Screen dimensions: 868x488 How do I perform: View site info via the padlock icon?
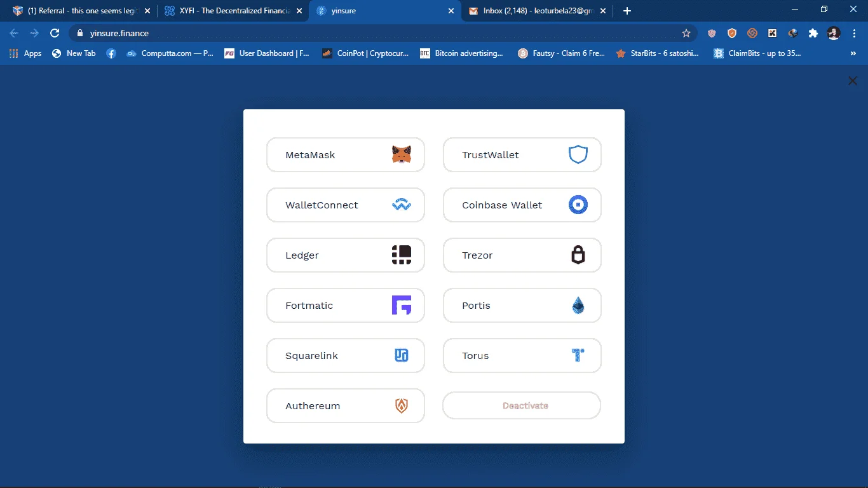pos(80,33)
